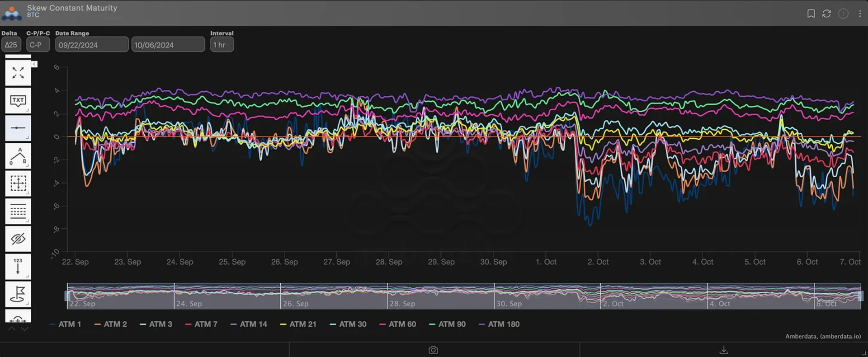Select the flag marker tool
Screen dimensions: 868x357
coord(18,294)
